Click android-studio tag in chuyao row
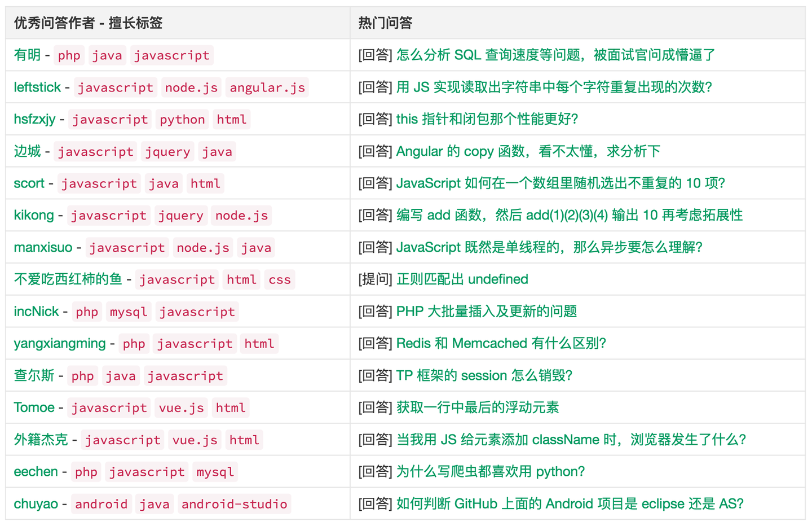The height and width of the screenshot is (526, 812). coord(234,504)
